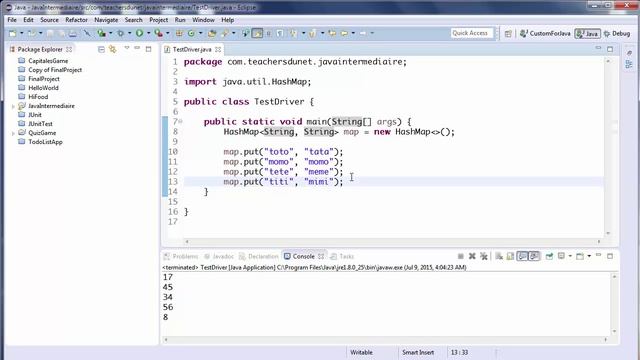Click the Pin Console icon
The height and width of the screenshot is (360, 640).
549,256
